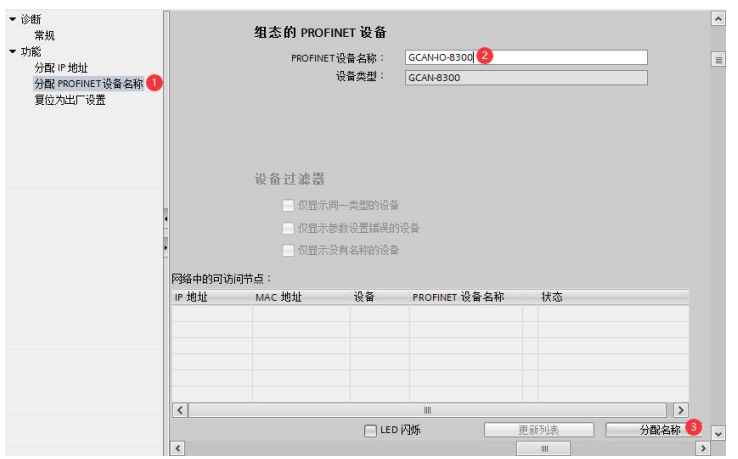
Task: Select 分配 IP 地址 in the tree
Action: click(61, 68)
